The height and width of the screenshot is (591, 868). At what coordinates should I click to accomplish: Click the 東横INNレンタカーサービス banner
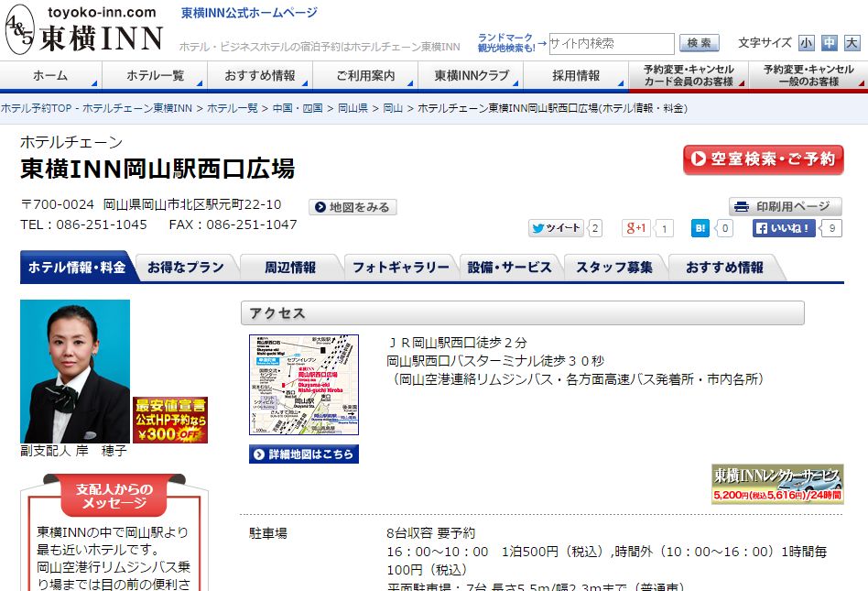[x=777, y=484]
